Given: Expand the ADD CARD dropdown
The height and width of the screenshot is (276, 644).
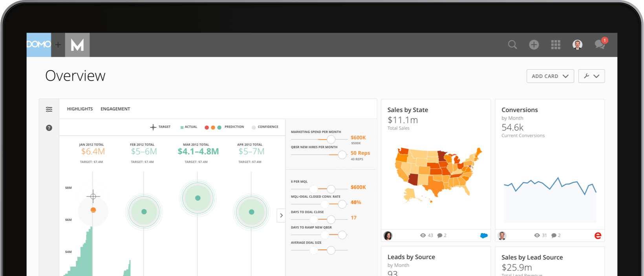Looking at the screenshot, I should click(x=550, y=76).
